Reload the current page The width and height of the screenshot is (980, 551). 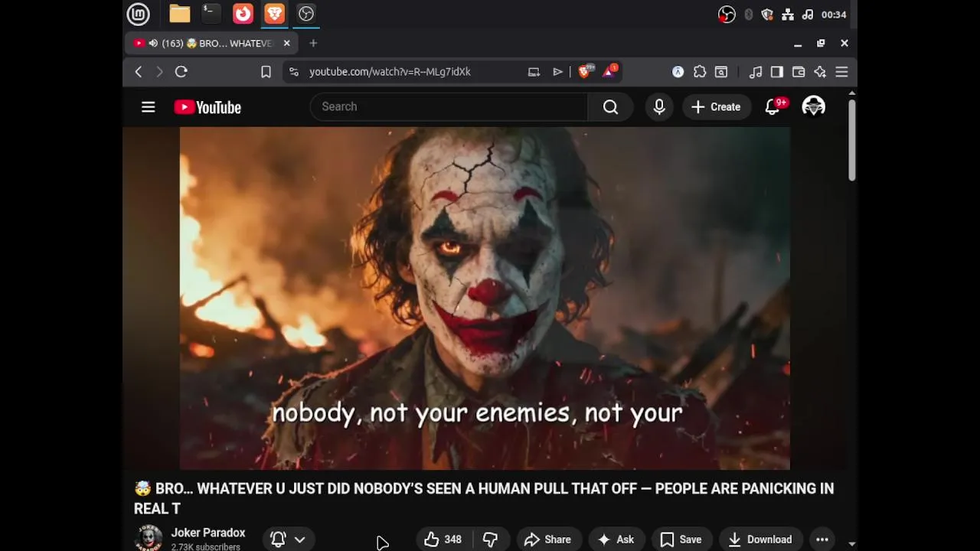pos(181,72)
